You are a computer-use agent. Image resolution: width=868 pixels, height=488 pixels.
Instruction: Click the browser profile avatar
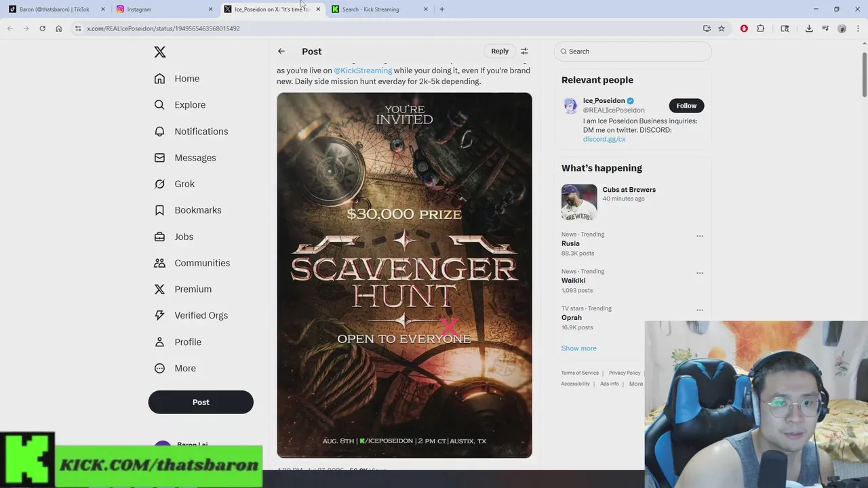(842, 28)
